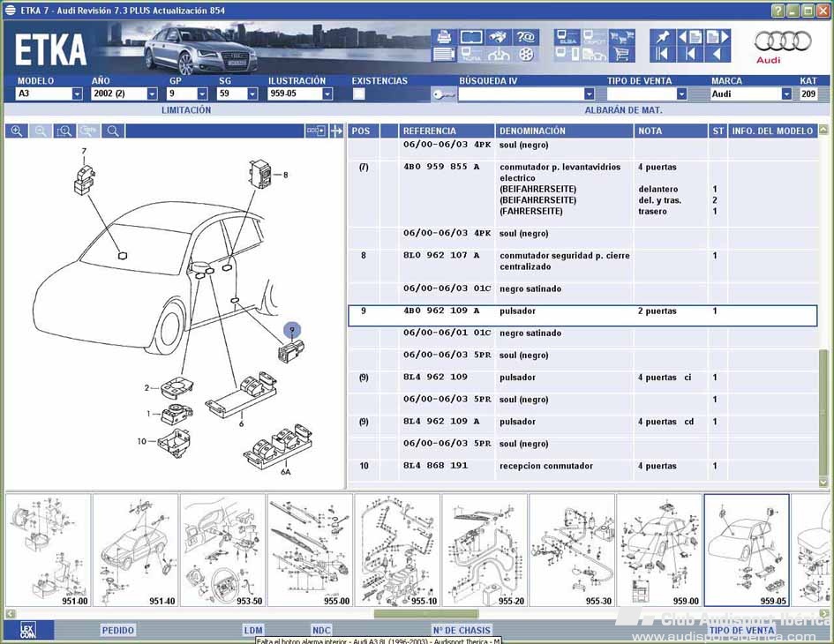Go to next page icon with document
This screenshot has height=644, width=834.
click(x=717, y=37)
